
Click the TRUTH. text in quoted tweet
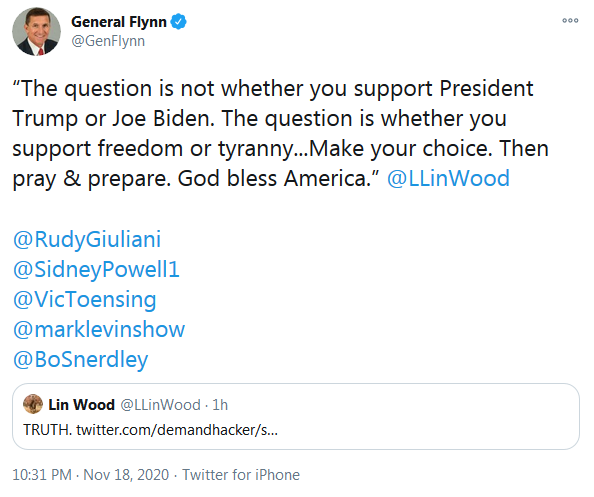coord(47,430)
